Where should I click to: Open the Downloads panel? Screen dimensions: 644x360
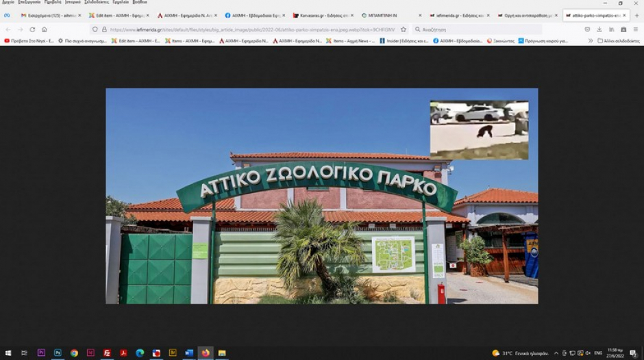(599, 29)
